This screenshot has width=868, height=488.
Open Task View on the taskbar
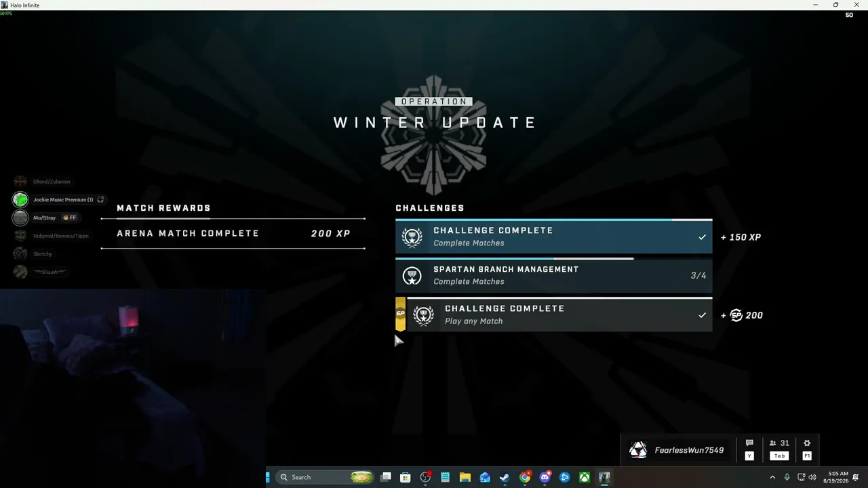point(386,477)
